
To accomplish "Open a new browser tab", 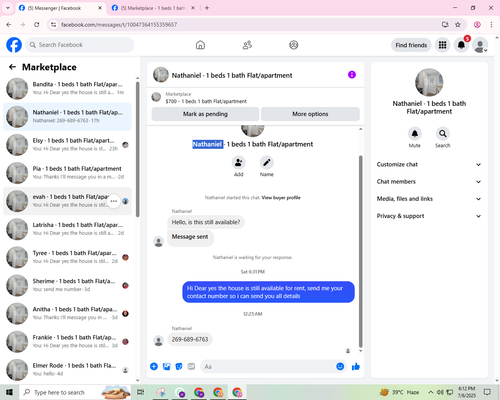I will [x=207, y=8].
